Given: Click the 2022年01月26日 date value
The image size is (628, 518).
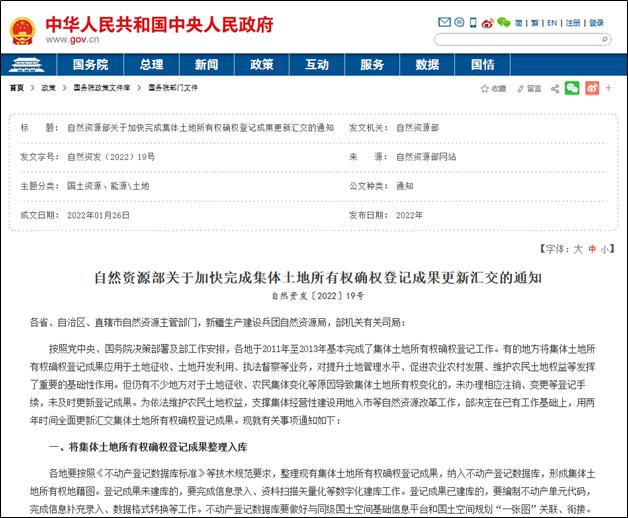Looking at the screenshot, I should [x=98, y=215].
